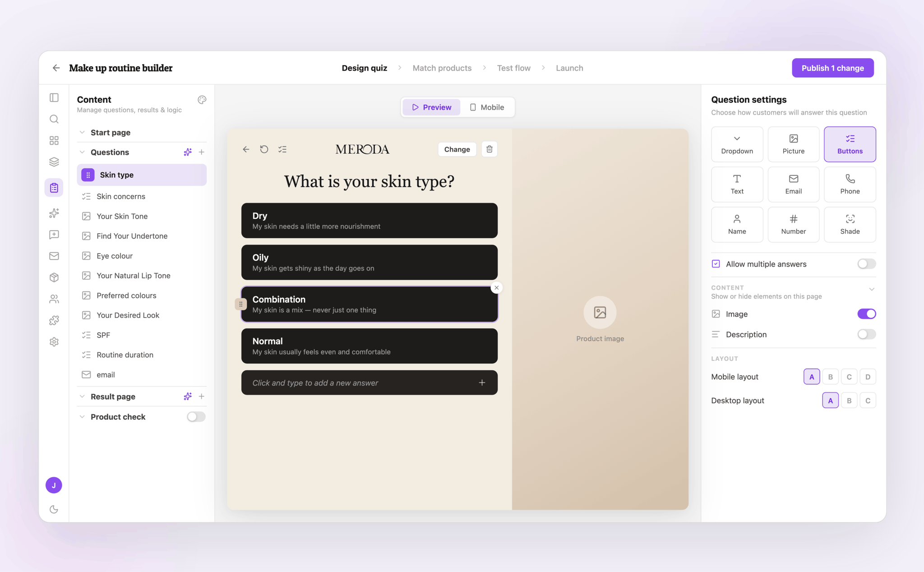Click the Change logo button

pyautogui.click(x=457, y=149)
